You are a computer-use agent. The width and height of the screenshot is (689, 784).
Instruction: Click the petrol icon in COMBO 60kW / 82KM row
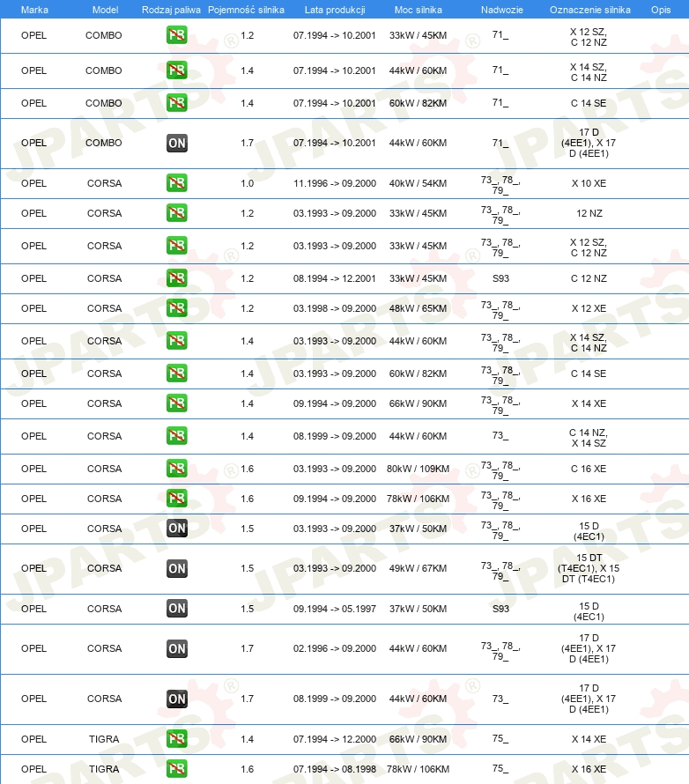176,103
